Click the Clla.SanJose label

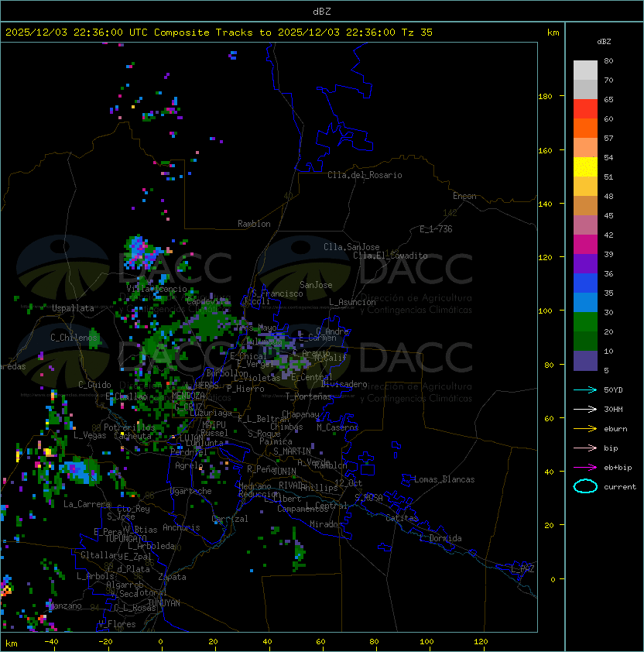351,247
